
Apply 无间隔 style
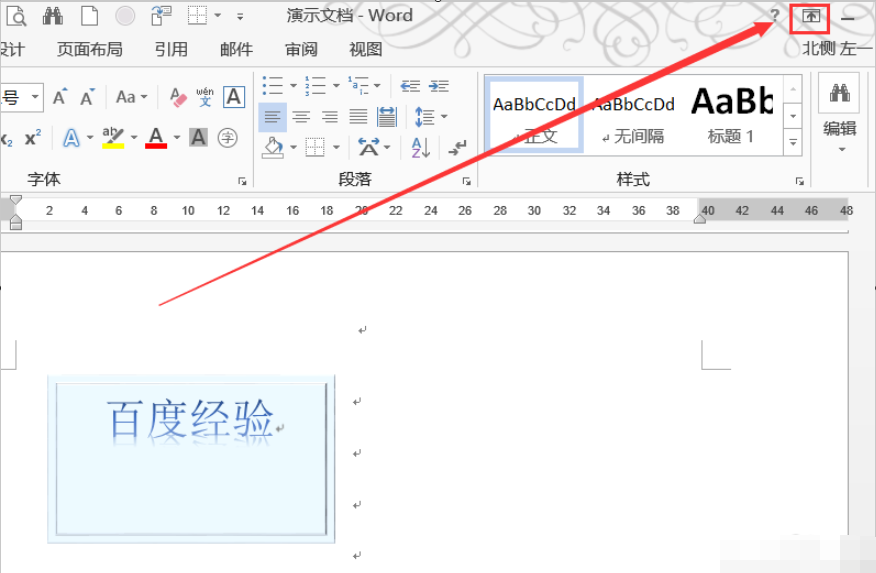(x=634, y=115)
